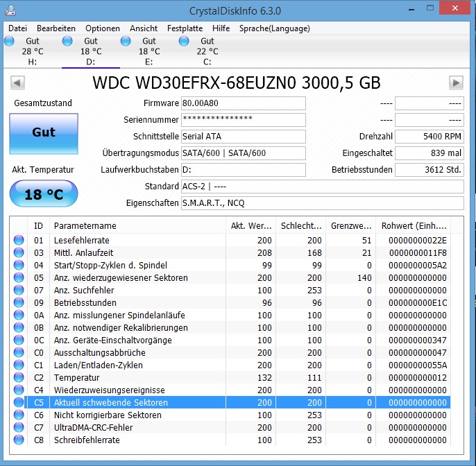476x466 pixels.
Task: Click the blue status orb for drive E:
Action: point(126,41)
